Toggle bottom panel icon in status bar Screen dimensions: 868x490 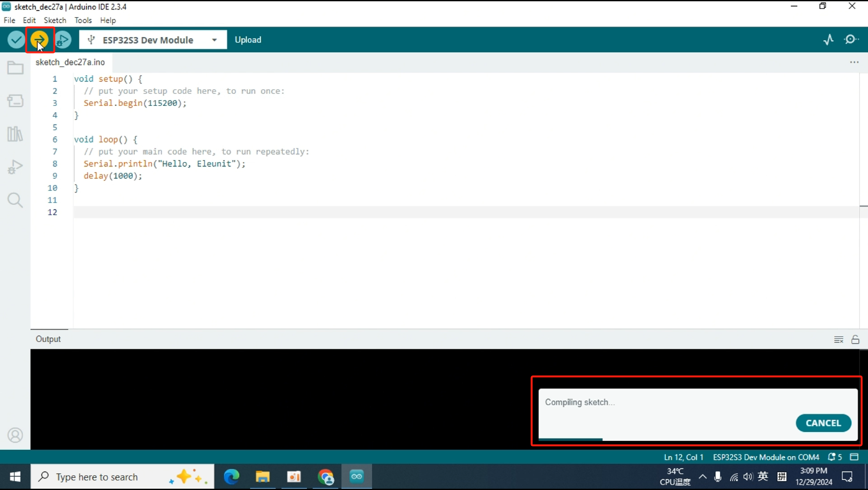854,457
